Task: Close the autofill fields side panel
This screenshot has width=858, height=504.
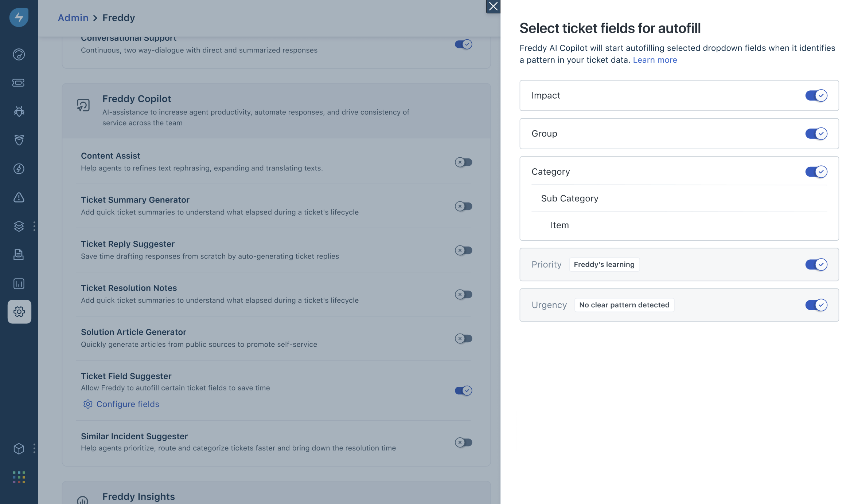Action: coord(493,6)
